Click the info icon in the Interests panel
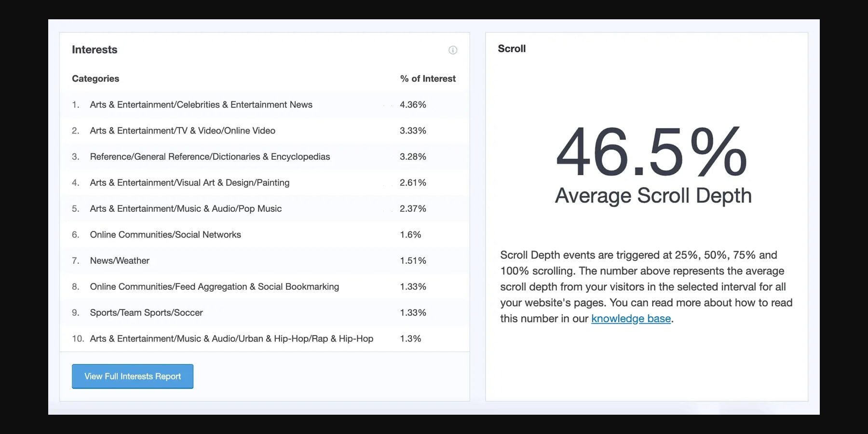The image size is (868, 434). point(452,50)
